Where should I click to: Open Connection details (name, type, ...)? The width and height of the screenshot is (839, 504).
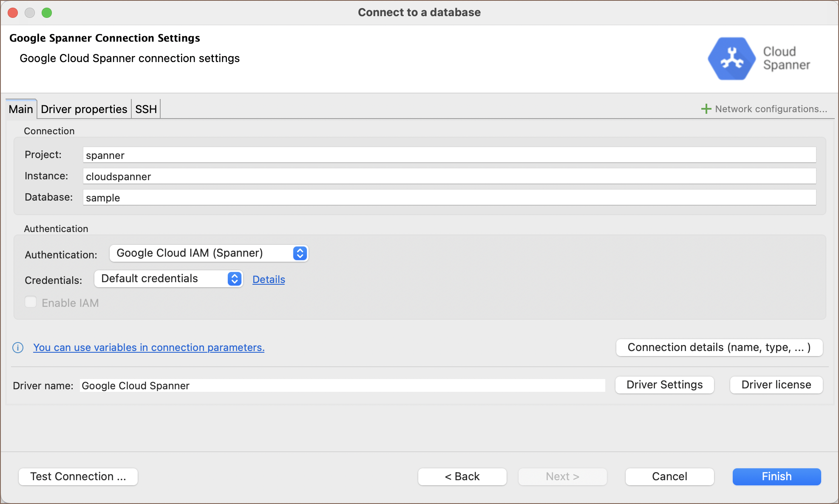(719, 348)
